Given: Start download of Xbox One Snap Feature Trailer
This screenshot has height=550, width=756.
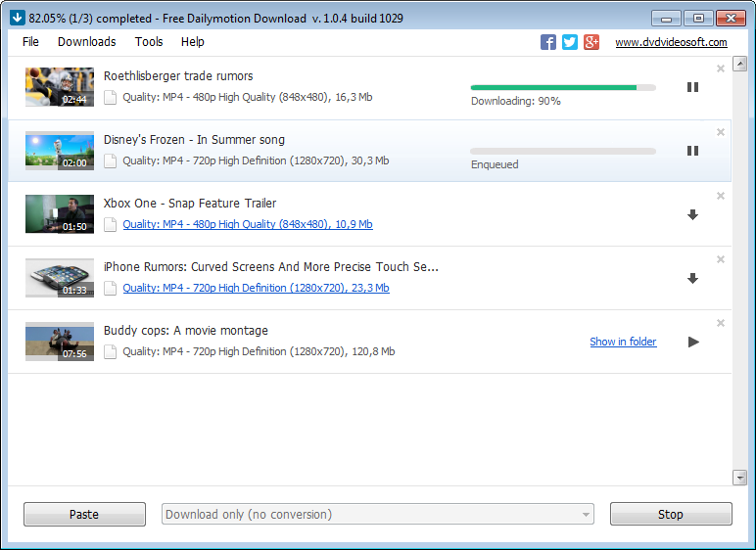Looking at the screenshot, I should pyautogui.click(x=693, y=214).
